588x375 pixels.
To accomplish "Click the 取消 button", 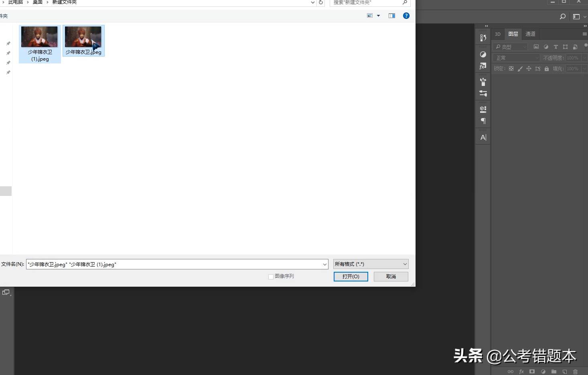I will click(x=391, y=277).
